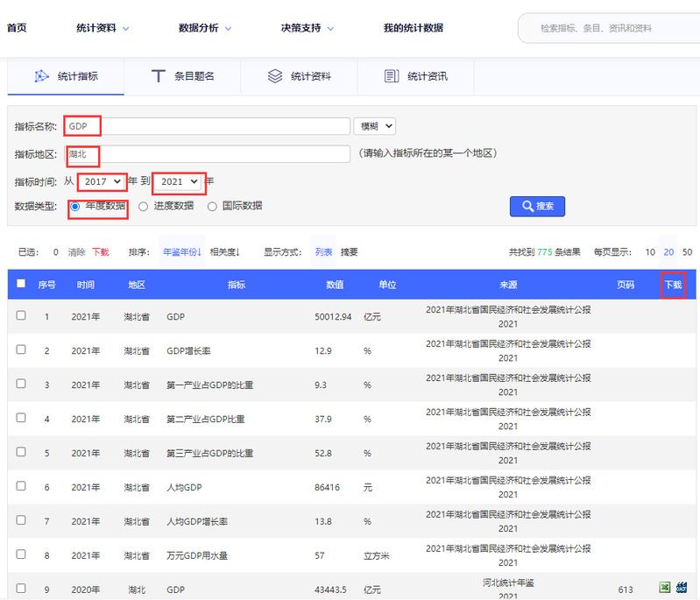The image size is (700, 600).
Task: Set results per page to 50
Action: pyautogui.click(x=687, y=252)
